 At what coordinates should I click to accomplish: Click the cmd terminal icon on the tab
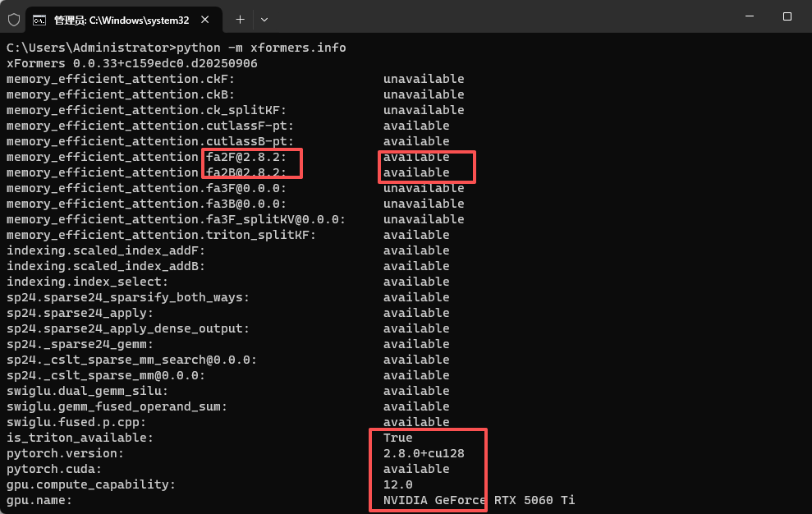39,21
